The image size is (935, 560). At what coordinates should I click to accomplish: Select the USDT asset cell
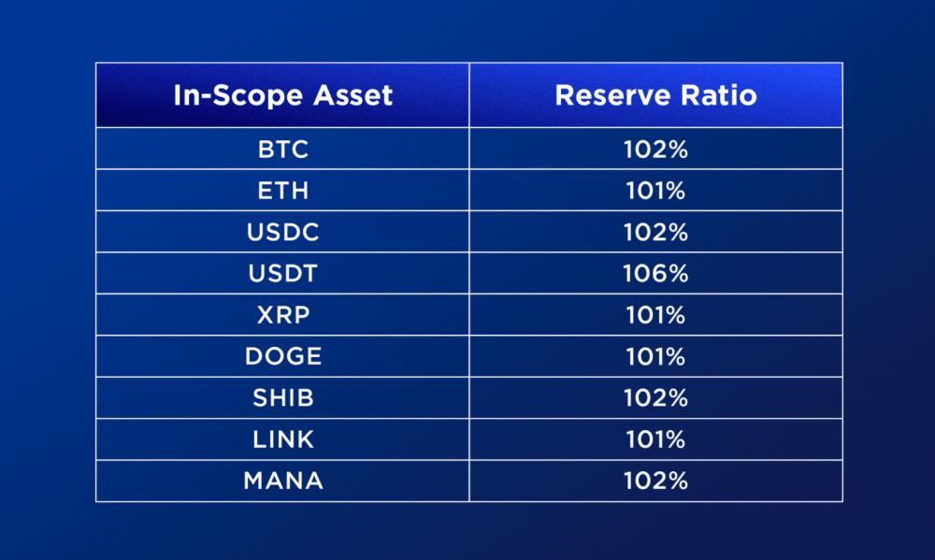[x=282, y=273]
